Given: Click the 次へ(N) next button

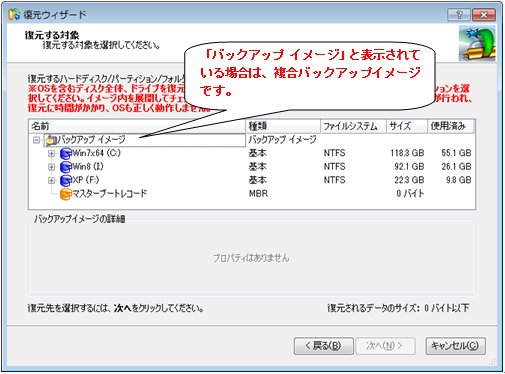Looking at the screenshot, I should coord(385,346).
